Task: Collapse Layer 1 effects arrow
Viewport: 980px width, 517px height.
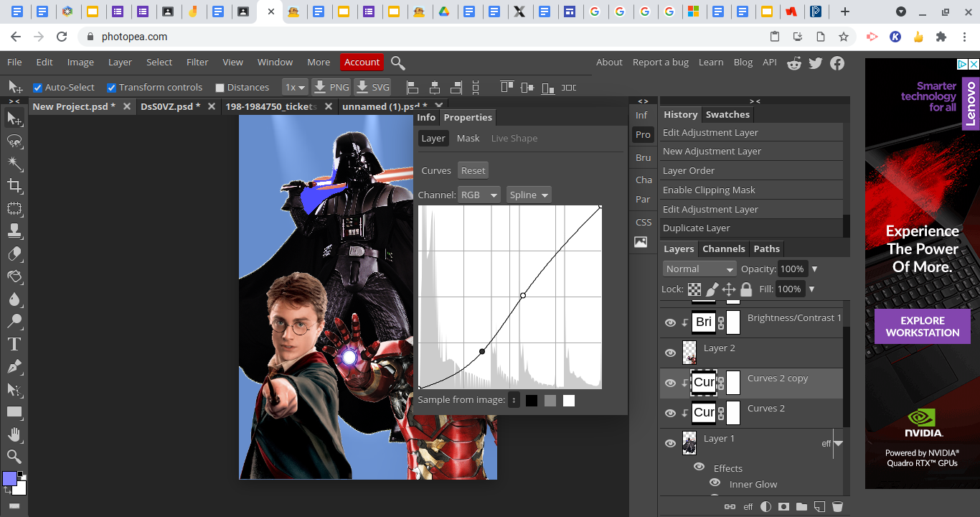Action: [838, 444]
